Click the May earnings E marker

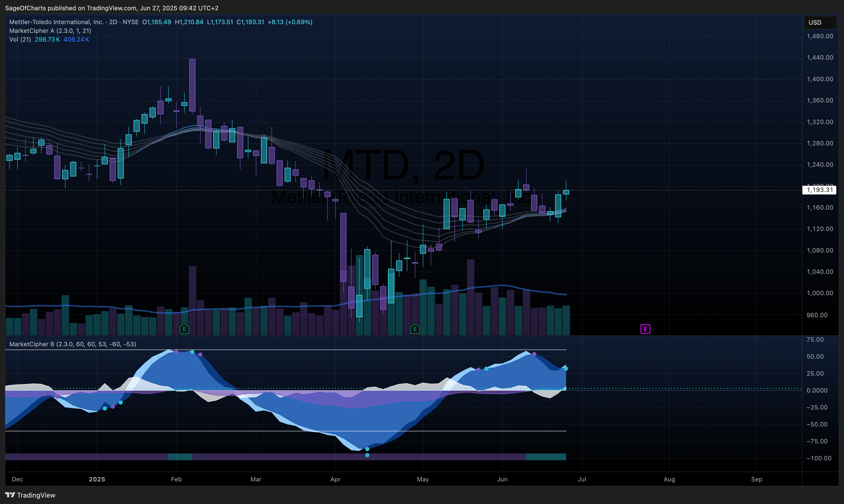coord(415,329)
